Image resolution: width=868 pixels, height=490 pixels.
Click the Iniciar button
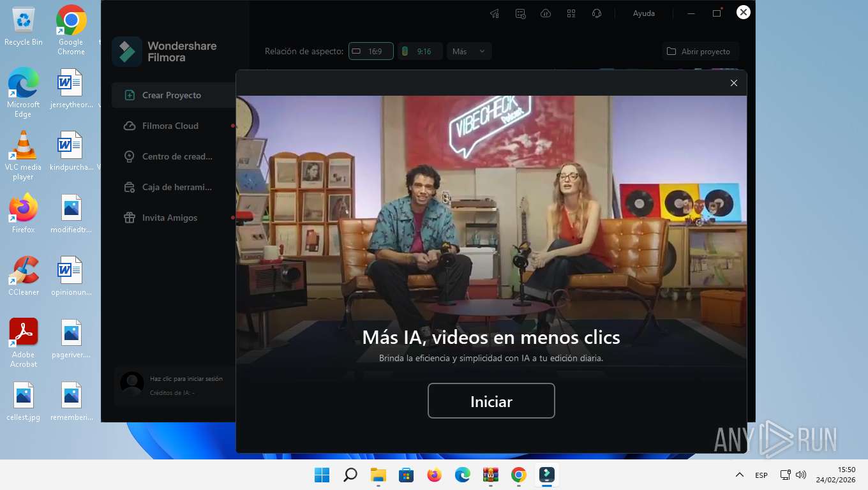coord(491,401)
